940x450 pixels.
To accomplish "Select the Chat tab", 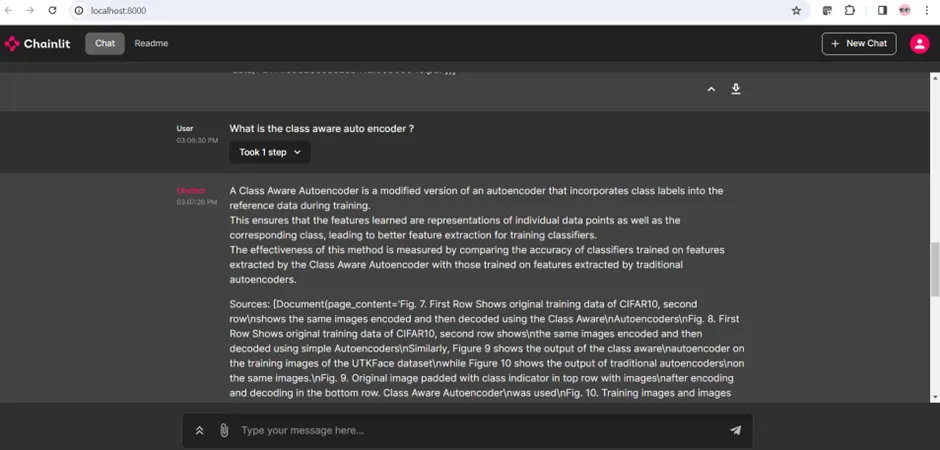I will [105, 44].
